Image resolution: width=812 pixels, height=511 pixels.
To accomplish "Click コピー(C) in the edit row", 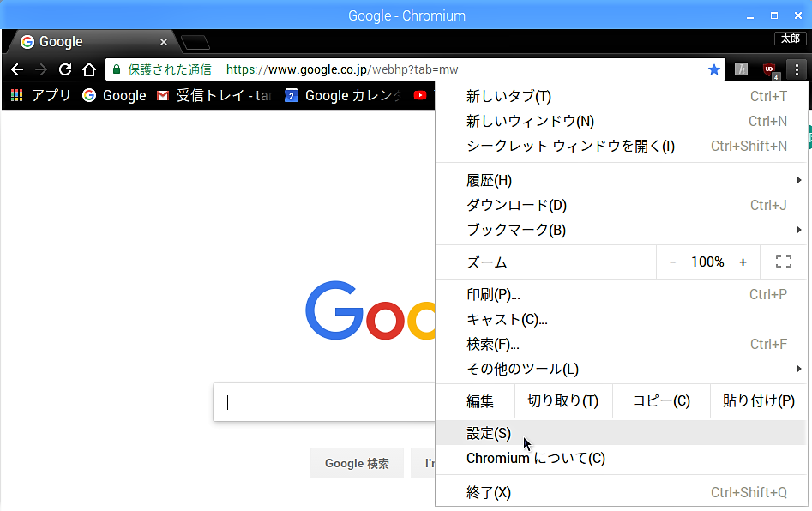I will pyautogui.click(x=661, y=400).
